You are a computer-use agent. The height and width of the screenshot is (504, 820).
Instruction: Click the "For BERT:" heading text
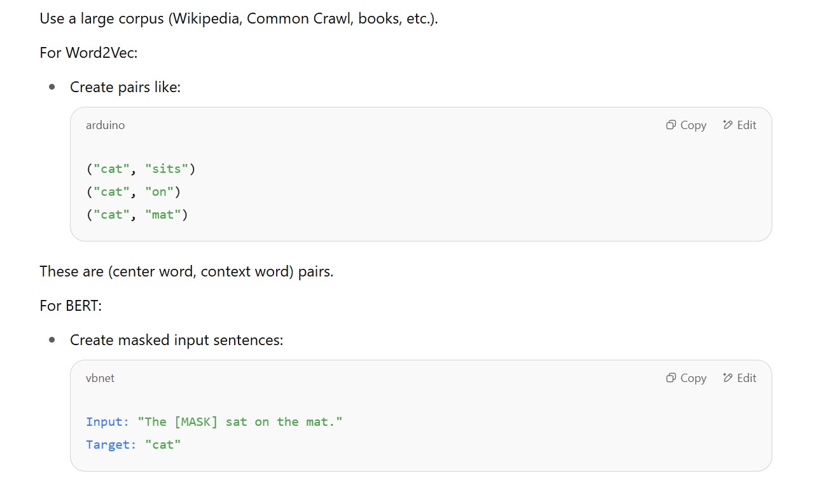71,306
